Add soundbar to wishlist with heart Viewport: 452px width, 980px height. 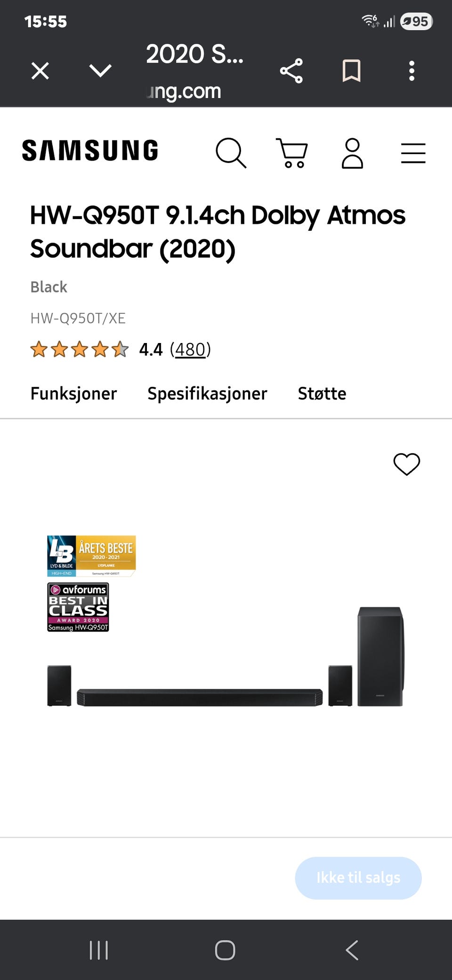click(x=407, y=464)
